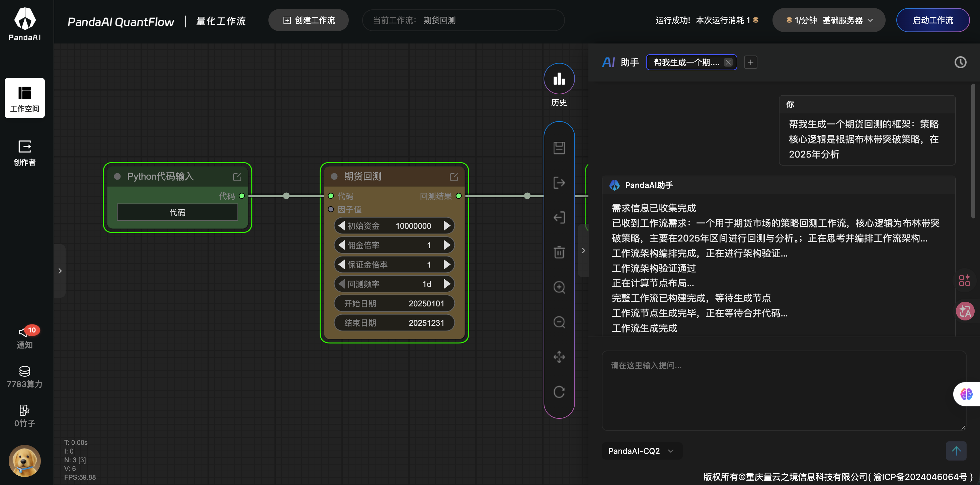
Task: Add a new AI chat tab
Action: 750,62
